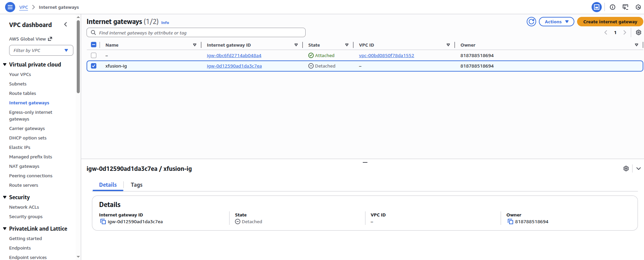Open DHCP option sets

(x=28, y=138)
